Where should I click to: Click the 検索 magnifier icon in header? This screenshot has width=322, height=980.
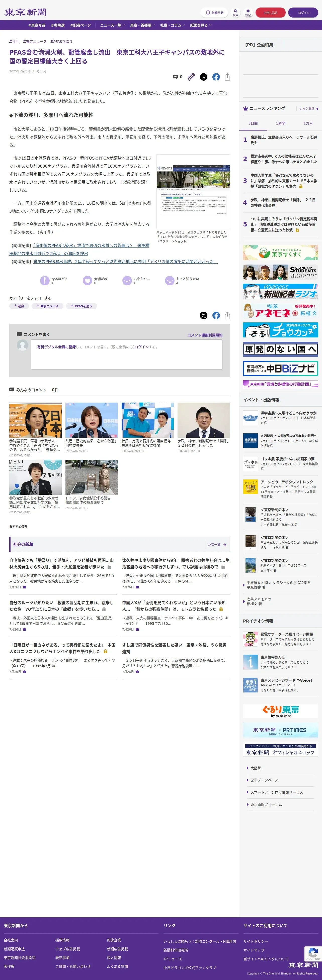pyautogui.click(x=235, y=13)
